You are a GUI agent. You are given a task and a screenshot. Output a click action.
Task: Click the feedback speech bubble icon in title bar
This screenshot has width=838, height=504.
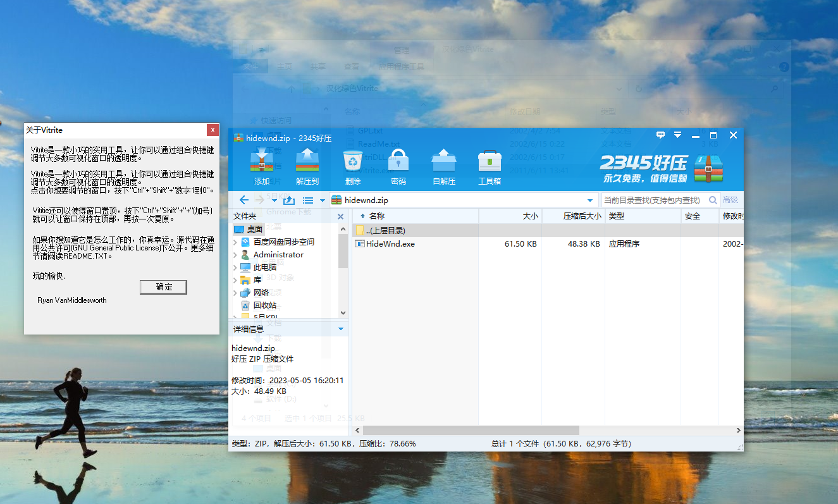661,135
